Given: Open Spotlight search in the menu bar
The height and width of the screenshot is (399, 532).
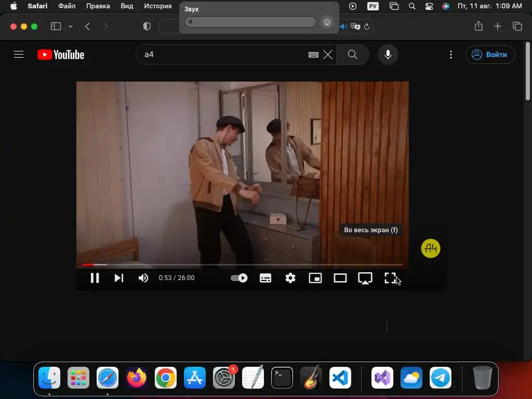Looking at the screenshot, I should coord(412,6).
